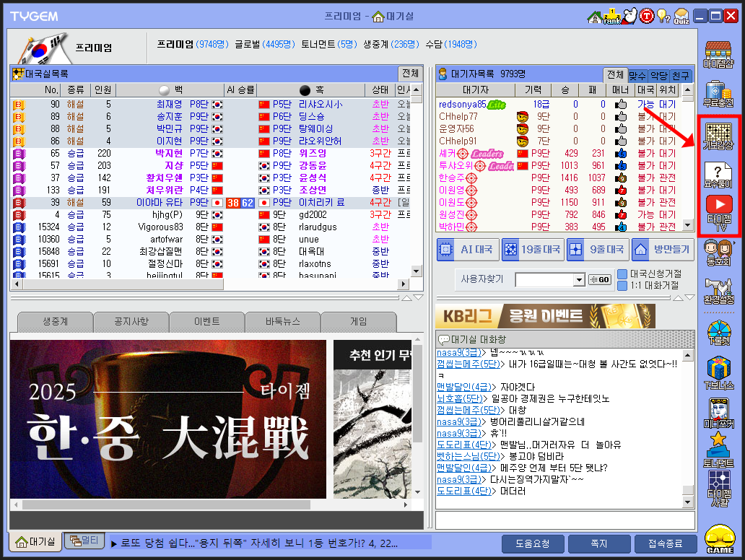Screen dimensions: 745x560
Task: Start a 9줄 대국 game
Action: [598, 250]
